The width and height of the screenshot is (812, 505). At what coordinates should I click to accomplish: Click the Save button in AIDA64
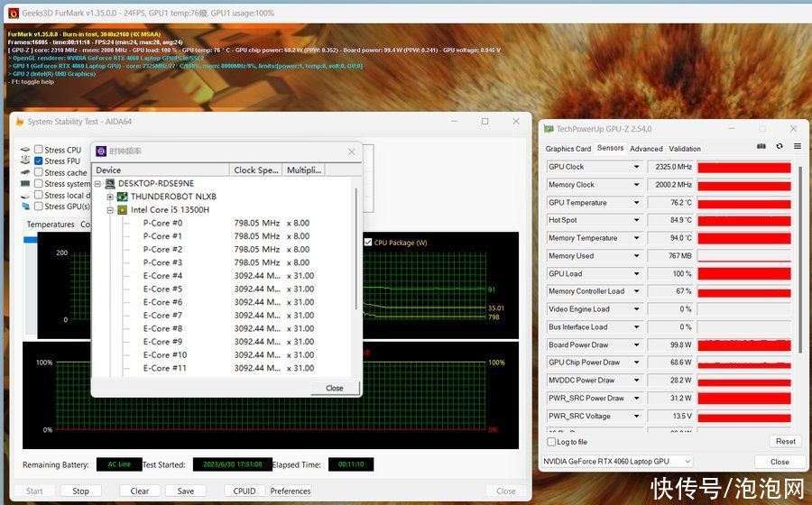(185, 491)
